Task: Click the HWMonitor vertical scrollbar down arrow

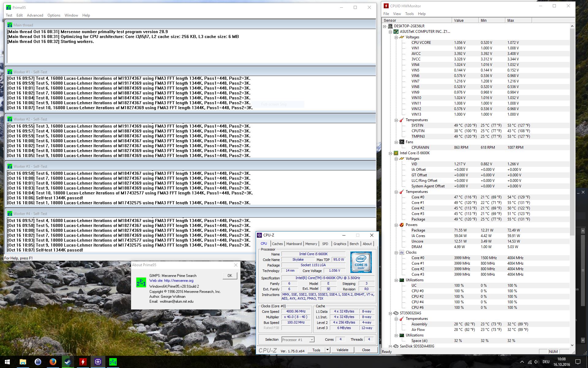Action: click(572, 345)
